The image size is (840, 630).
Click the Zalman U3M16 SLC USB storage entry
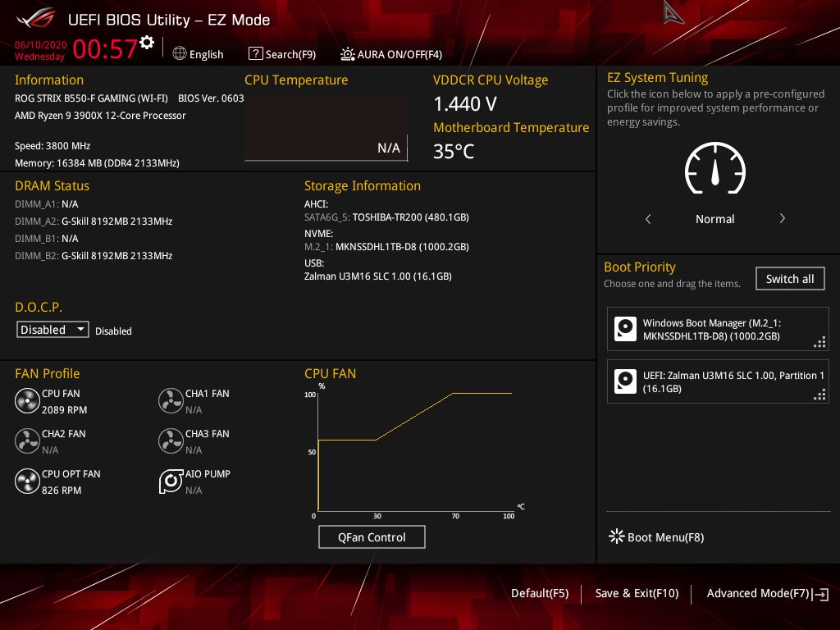[377, 276]
